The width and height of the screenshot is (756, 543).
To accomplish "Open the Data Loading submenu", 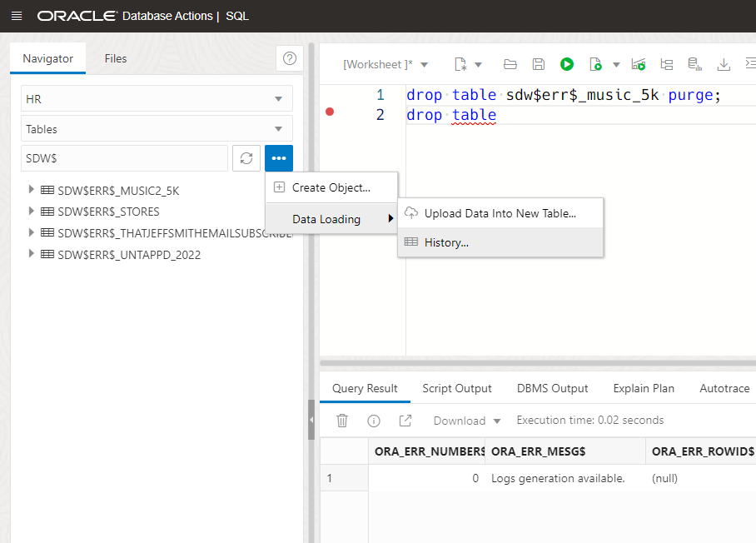I will click(331, 219).
